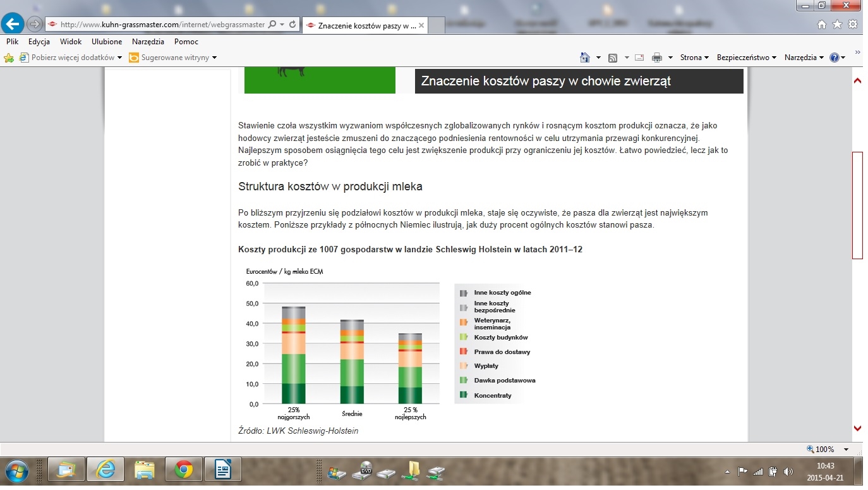Click the browser Back arrow button
Screen dimensions: 868x490
[13, 24]
